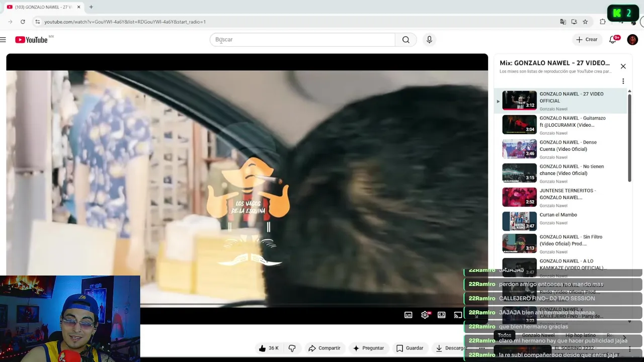Close the GONZALO NAWEL browser tab

coord(78,7)
